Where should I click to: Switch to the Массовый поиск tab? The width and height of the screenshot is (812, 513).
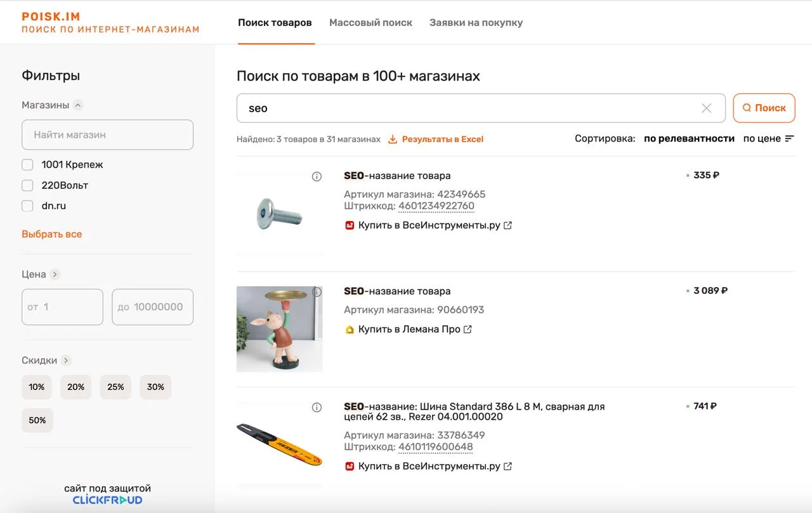pos(370,23)
